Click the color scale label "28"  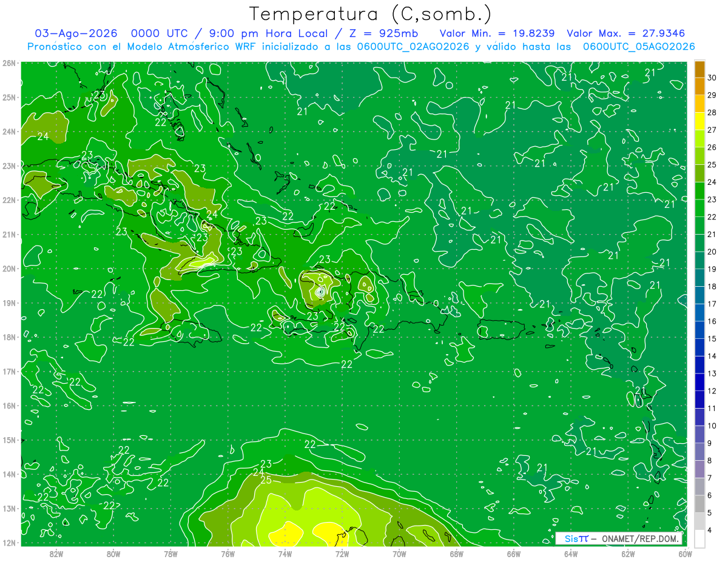[x=712, y=112]
